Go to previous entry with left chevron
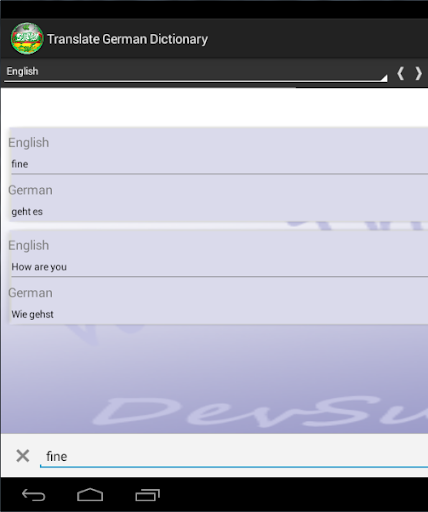Screen dimensions: 428x512 pos(401,73)
